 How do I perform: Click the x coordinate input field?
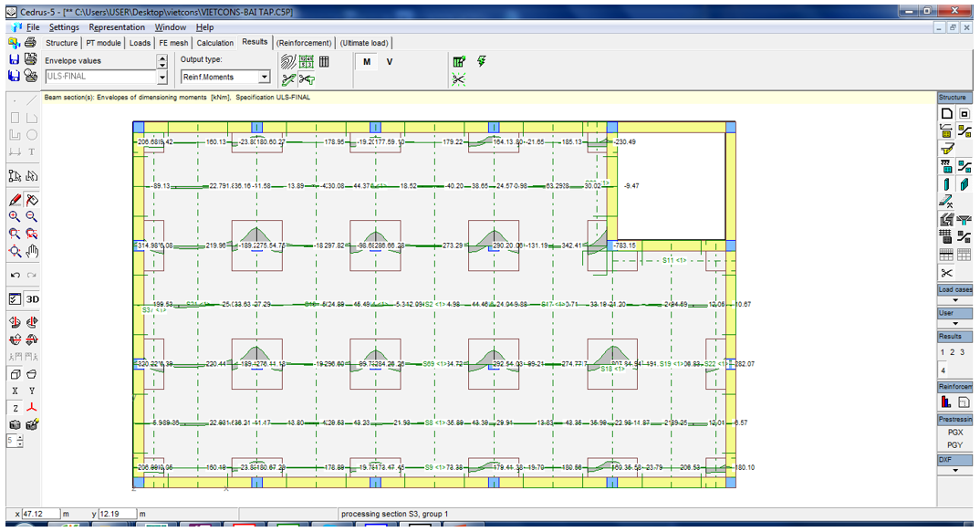41,514
